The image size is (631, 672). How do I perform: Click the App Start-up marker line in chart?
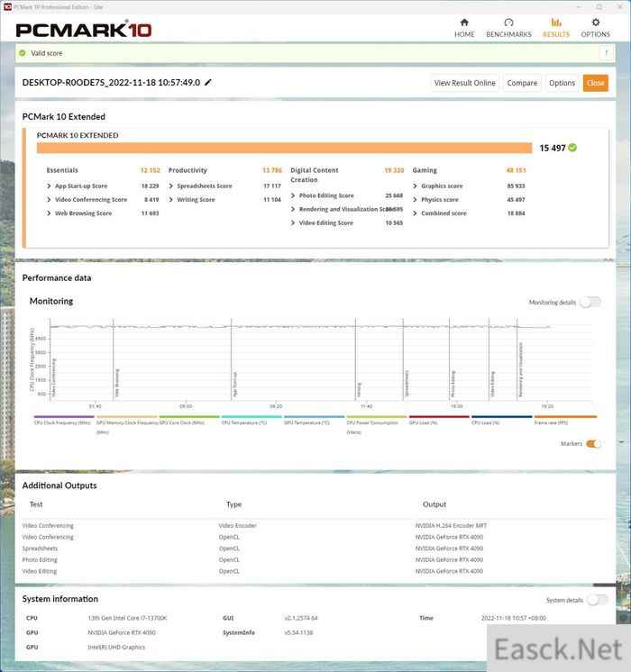click(231, 360)
